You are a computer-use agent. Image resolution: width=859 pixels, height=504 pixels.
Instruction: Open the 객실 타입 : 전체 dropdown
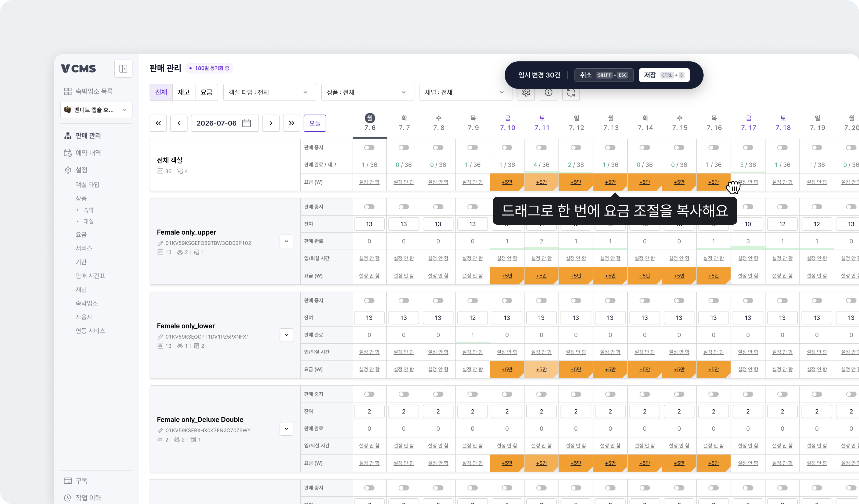[x=270, y=92]
